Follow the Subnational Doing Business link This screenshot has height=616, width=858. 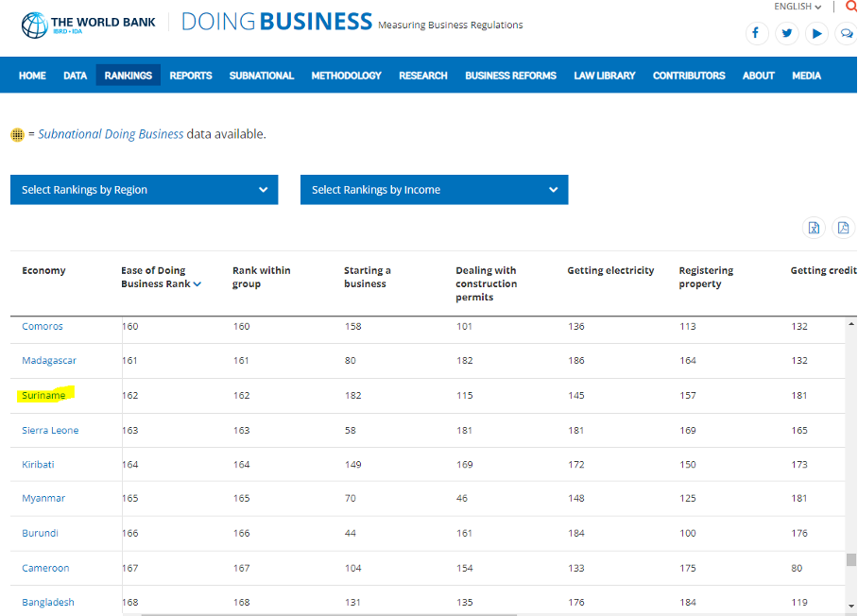pyautogui.click(x=111, y=134)
